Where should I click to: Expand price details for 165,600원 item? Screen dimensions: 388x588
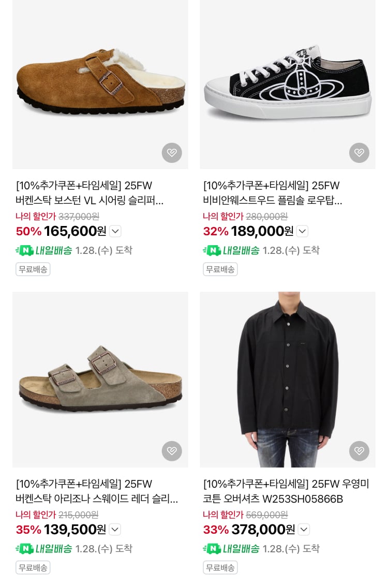(115, 231)
